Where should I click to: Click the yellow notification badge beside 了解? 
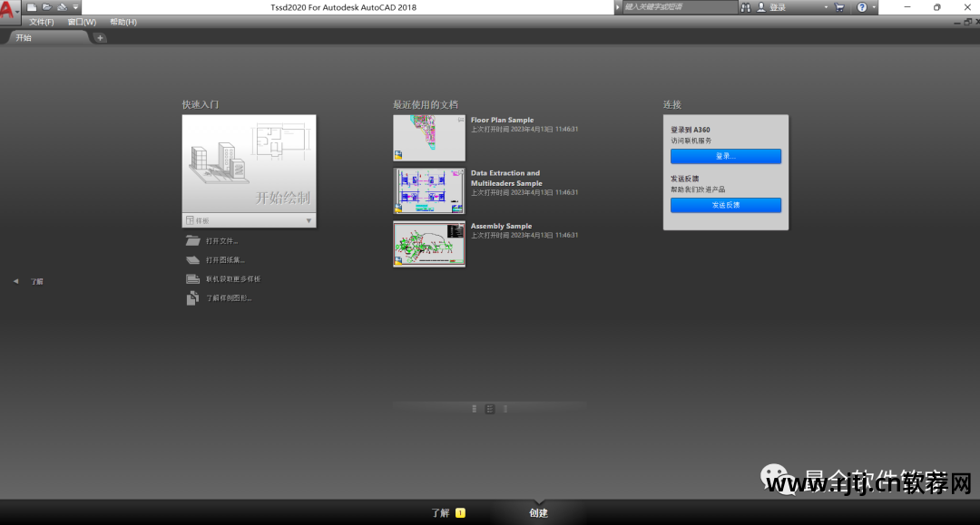(461, 513)
